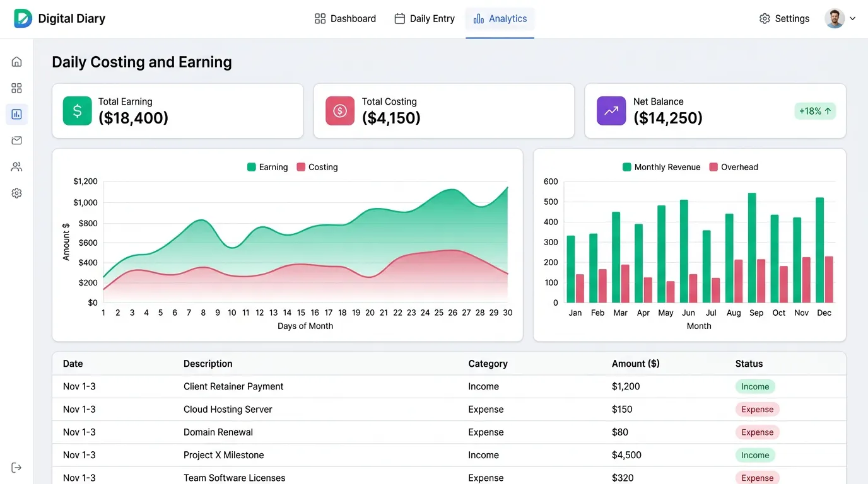
Task: Select the Analytics tab
Action: pyautogui.click(x=500, y=19)
